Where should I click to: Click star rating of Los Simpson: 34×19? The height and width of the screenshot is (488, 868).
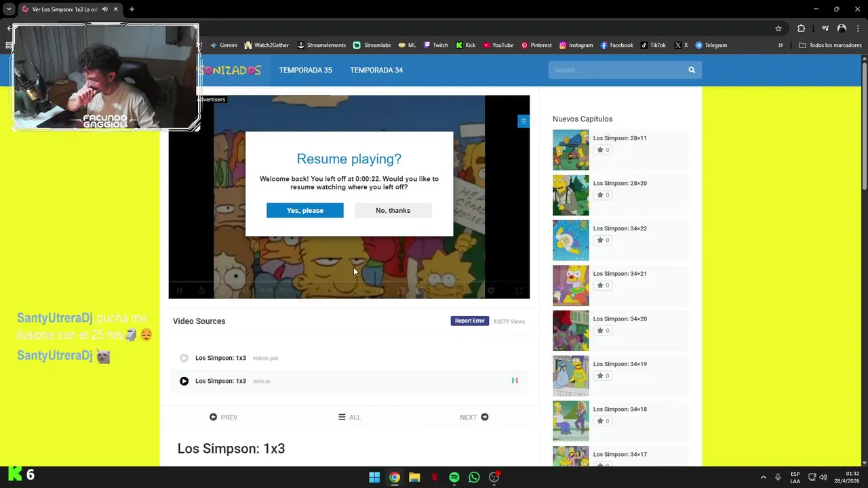(x=603, y=375)
